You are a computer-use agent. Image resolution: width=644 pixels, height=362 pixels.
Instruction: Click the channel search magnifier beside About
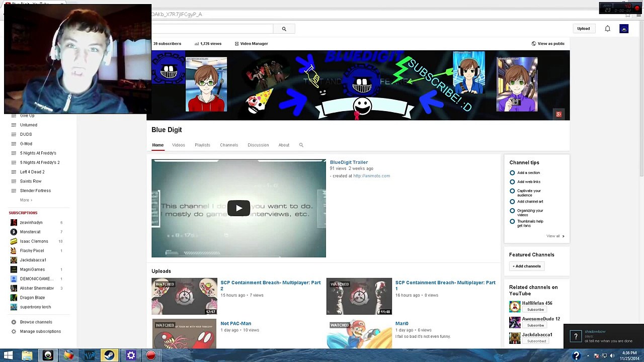[x=301, y=145]
